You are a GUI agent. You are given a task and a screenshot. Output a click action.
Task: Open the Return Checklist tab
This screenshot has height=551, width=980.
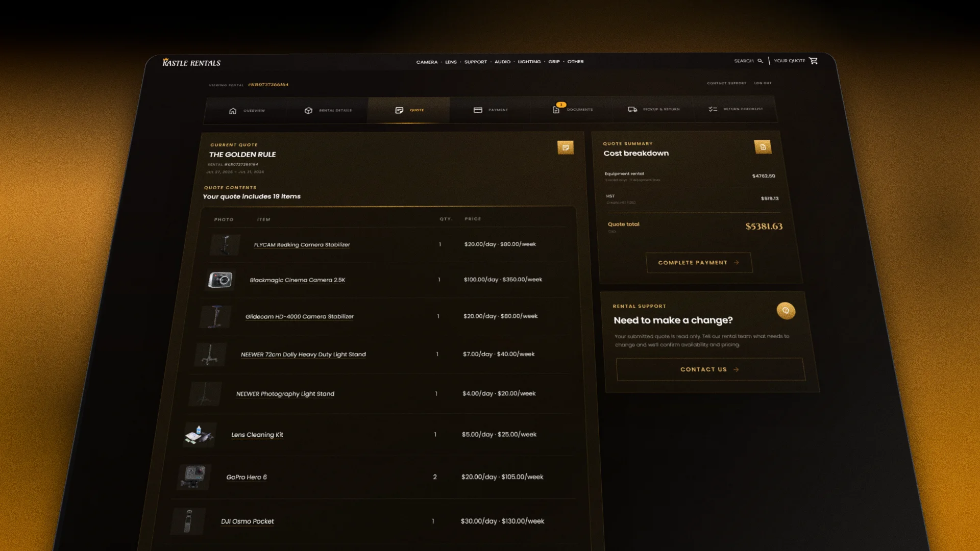(736, 109)
